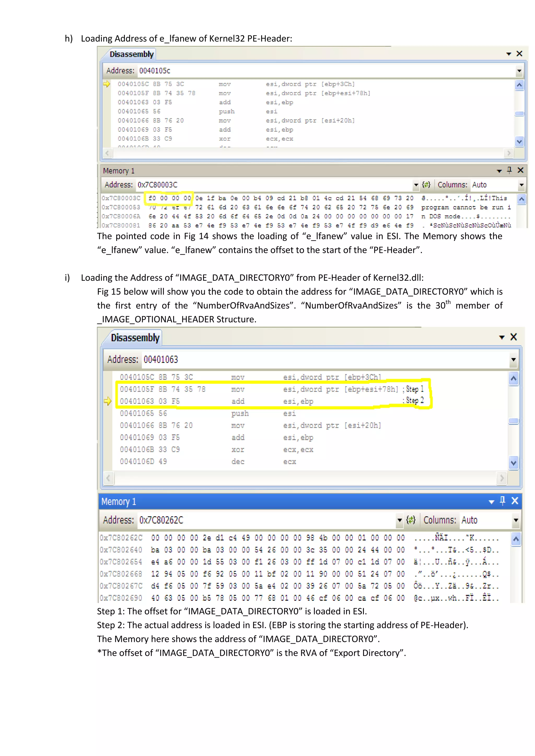Click the up arrow of the upper memory scrollbar

[521, 199]
